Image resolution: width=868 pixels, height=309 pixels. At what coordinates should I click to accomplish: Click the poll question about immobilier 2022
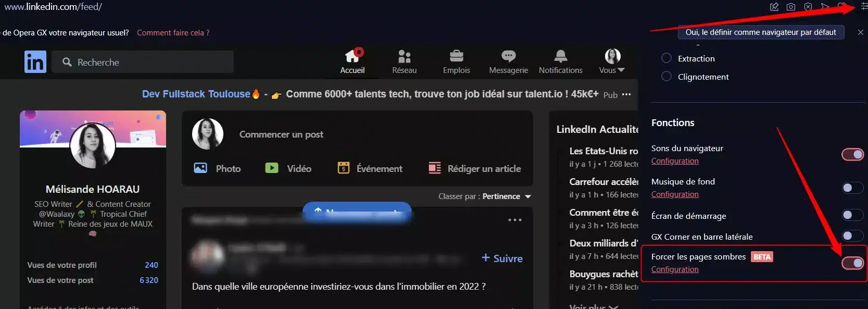(338, 287)
